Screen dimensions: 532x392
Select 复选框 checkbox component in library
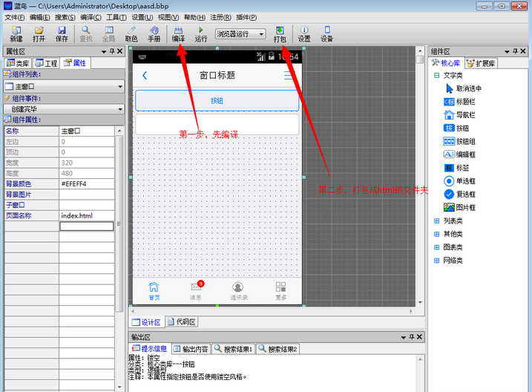tap(459, 194)
